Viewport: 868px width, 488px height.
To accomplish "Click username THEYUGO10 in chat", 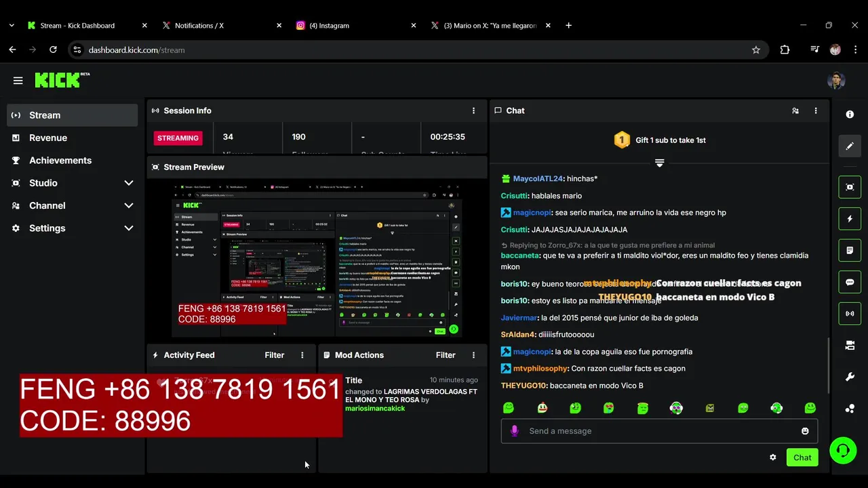I will point(524,386).
